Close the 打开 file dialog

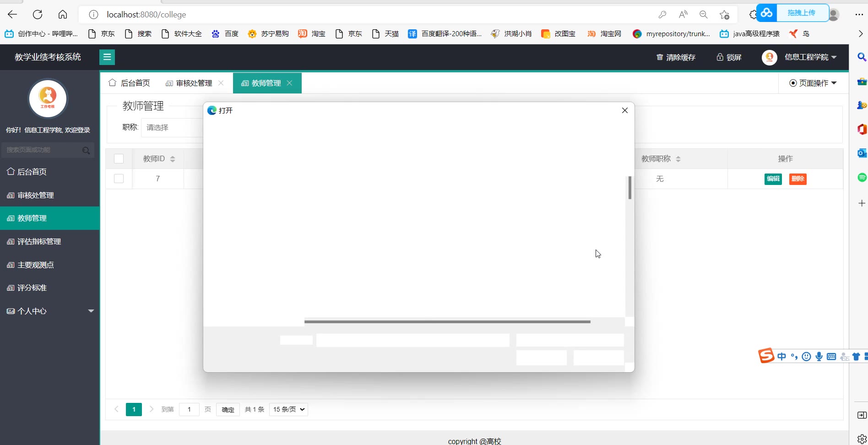point(625,110)
